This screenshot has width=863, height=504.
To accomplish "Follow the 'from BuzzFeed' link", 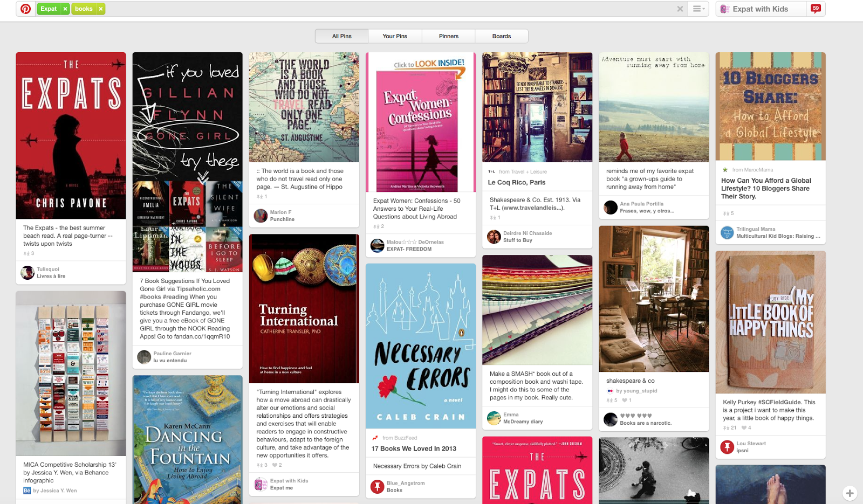I will (x=400, y=438).
